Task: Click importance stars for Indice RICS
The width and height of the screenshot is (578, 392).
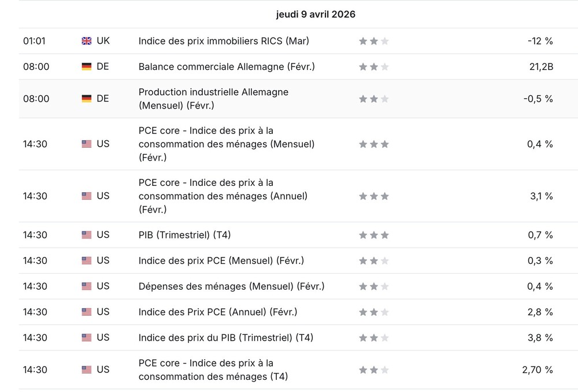Action: 374,41
